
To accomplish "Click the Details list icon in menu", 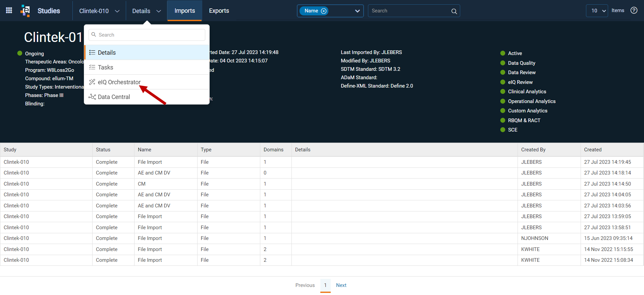I will tap(92, 52).
